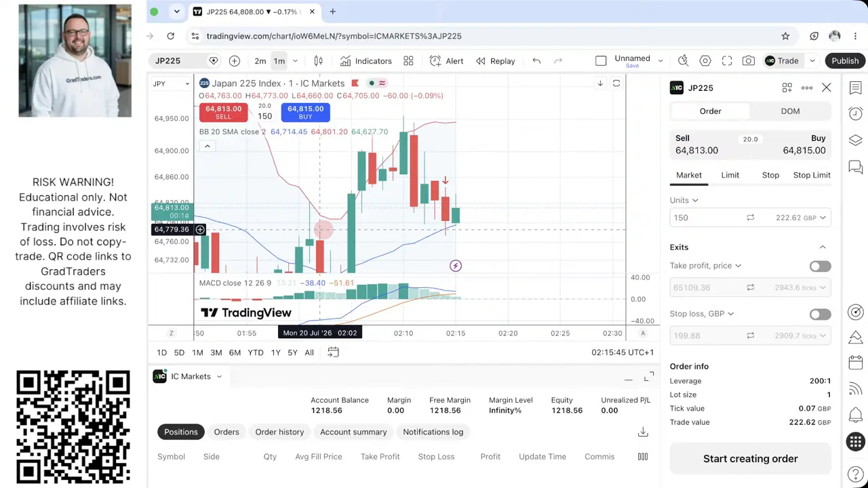Show the Orders tab
The image size is (868, 488).
pyautogui.click(x=226, y=432)
